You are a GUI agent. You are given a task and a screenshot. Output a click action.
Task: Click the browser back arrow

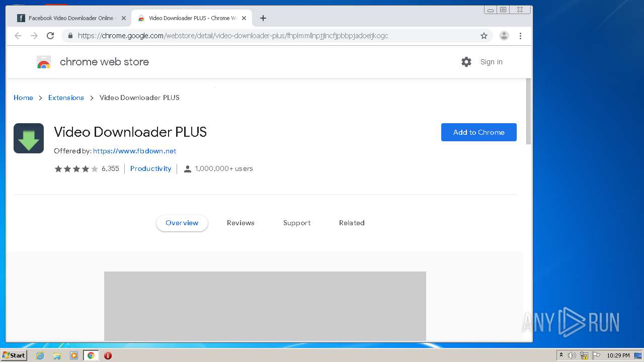(x=18, y=36)
